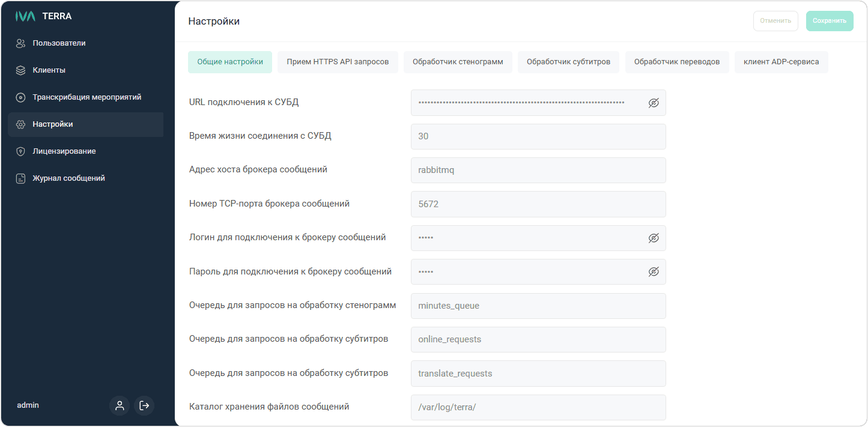
Task: Click the Отменить button
Action: tap(775, 20)
